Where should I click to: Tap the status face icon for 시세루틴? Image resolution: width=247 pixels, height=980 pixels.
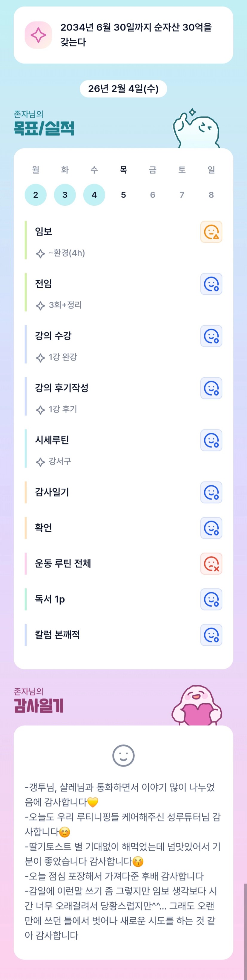[211, 440]
